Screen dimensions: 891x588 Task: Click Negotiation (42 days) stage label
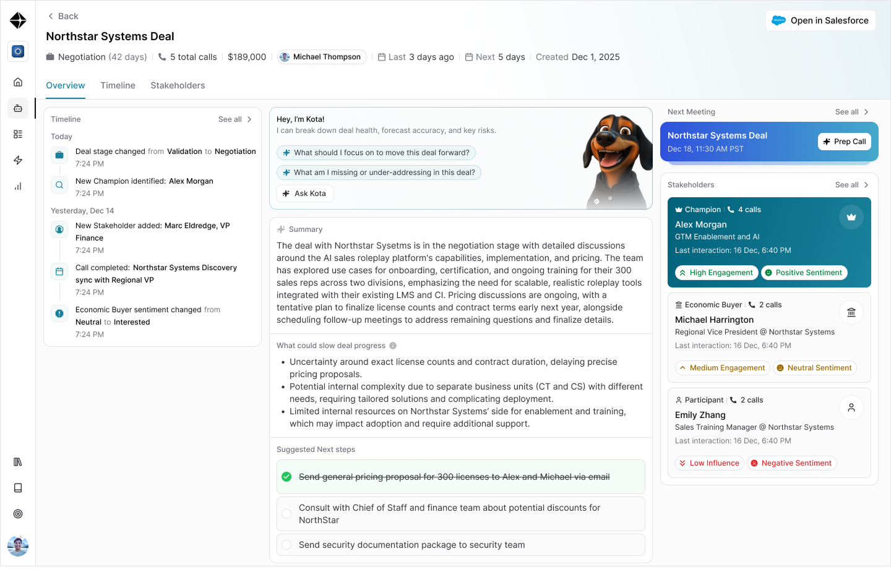coord(97,57)
